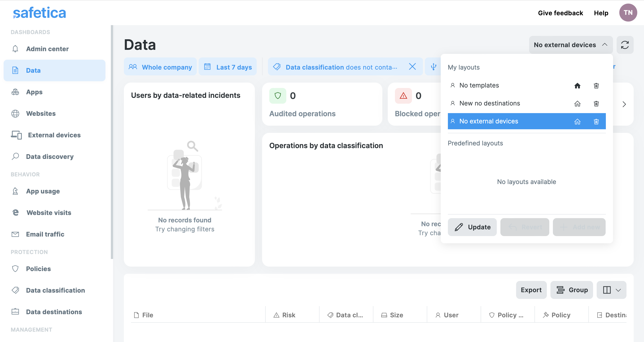
Task: Select the Data sidebar item
Action: click(55, 70)
